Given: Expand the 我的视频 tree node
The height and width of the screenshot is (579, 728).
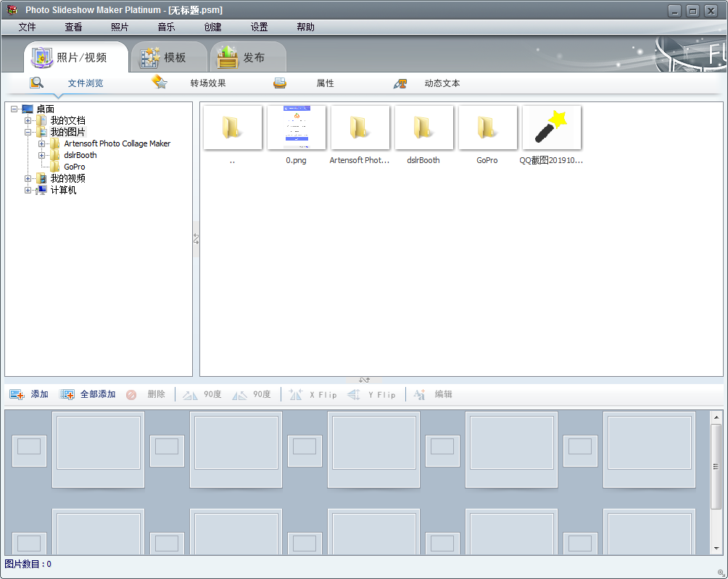Looking at the screenshot, I should pos(28,178).
